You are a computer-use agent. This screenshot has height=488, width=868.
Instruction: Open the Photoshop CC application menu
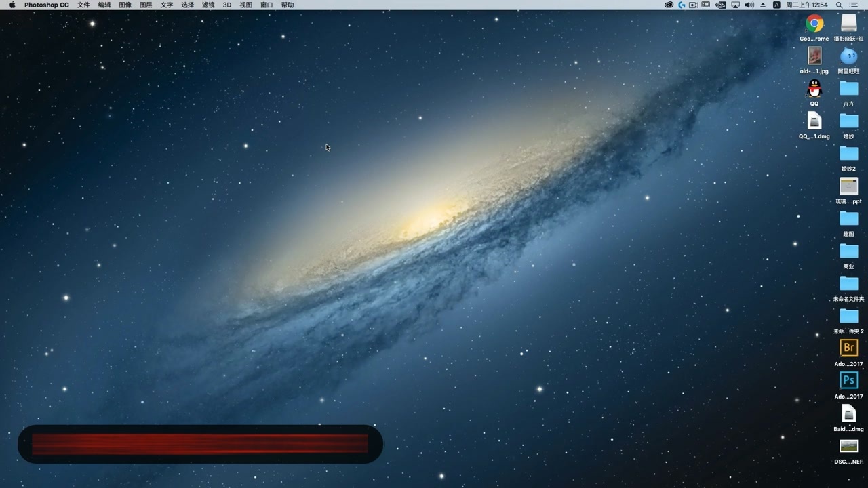click(x=46, y=5)
